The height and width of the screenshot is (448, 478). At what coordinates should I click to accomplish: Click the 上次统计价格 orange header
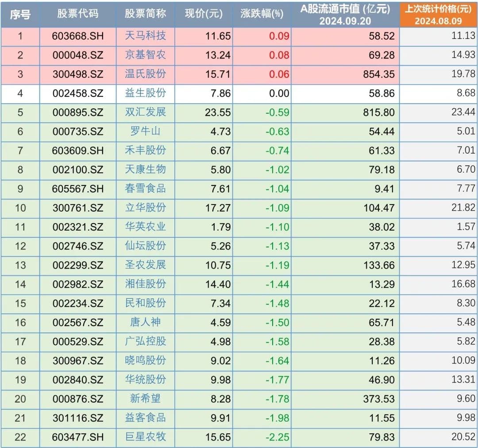point(438,15)
